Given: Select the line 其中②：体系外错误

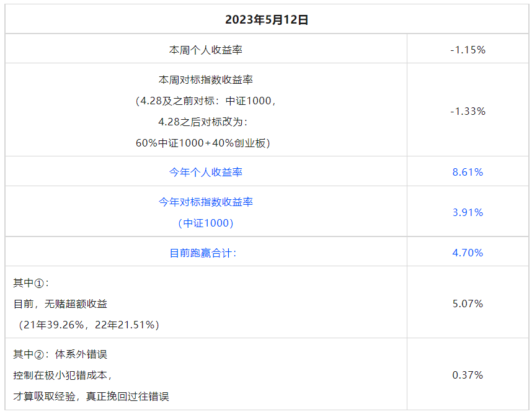Looking at the screenshot, I should (60, 354).
